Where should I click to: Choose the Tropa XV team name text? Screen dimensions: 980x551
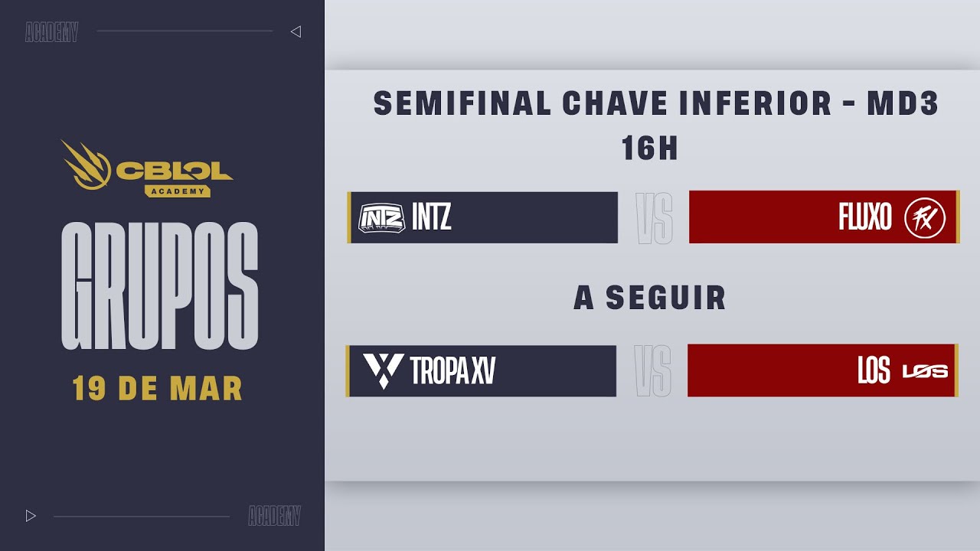[x=453, y=370]
